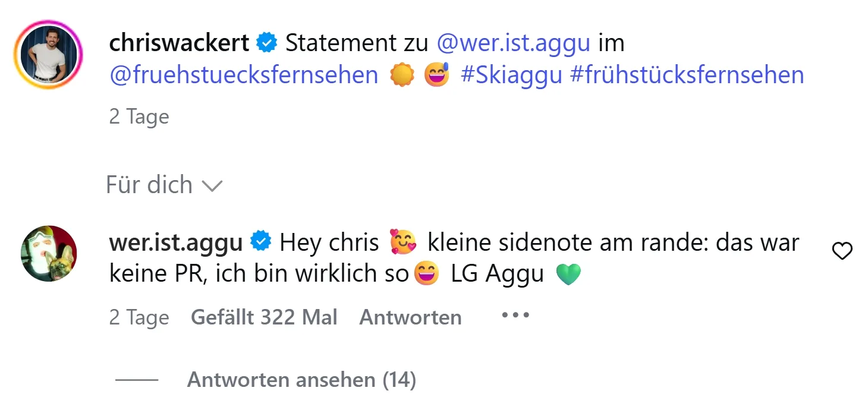
Task: Open the @fruehstuecksfernsehen mention
Action: [244, 75]
